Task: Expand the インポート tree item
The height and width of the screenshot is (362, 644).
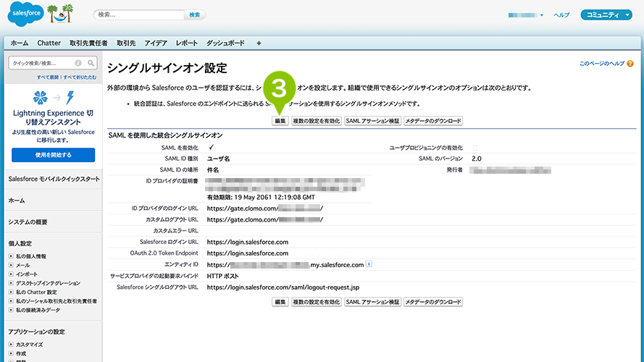Action: [11, 274]
